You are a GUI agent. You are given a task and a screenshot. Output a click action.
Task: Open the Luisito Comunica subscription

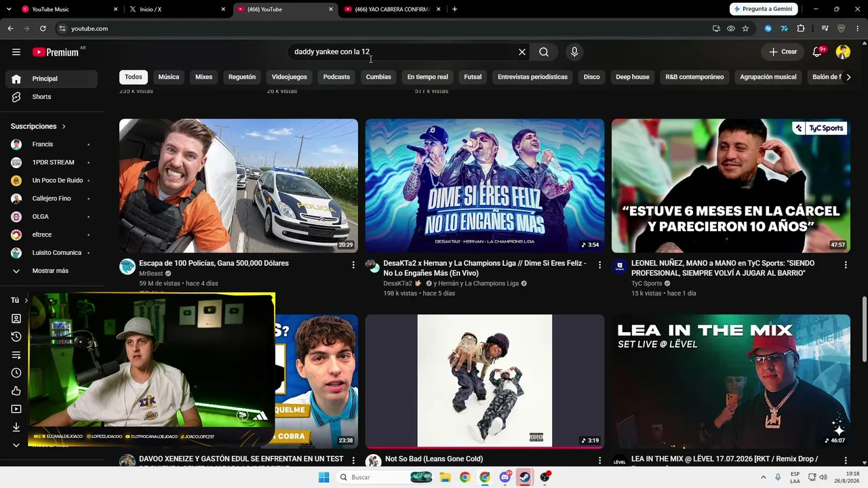[50, 253]
